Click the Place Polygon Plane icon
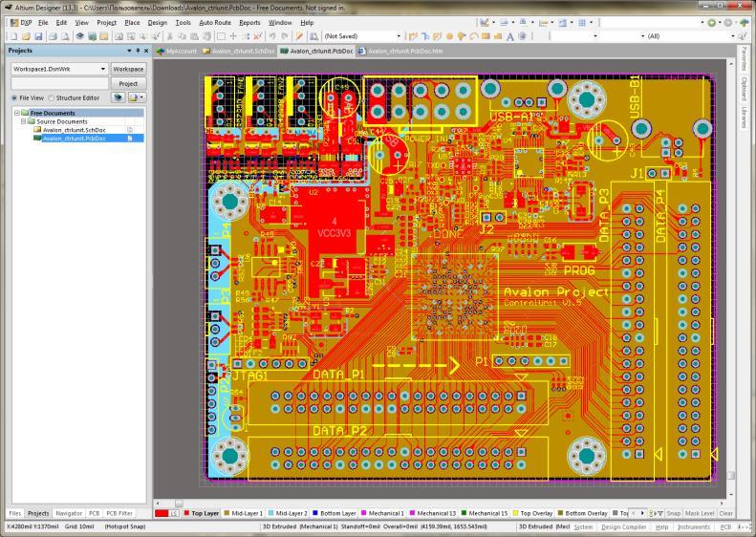This screenshot has height=537, width=756. 498,36
